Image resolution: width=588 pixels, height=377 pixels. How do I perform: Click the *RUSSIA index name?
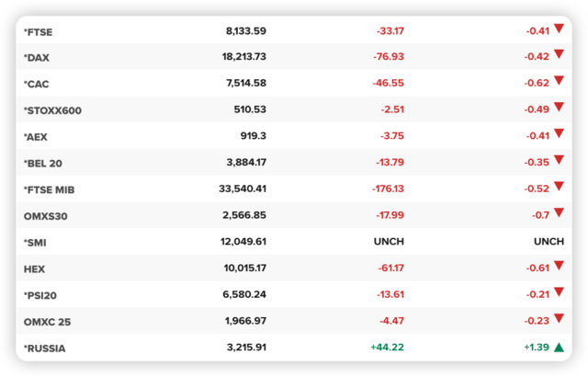click(45, 348)
